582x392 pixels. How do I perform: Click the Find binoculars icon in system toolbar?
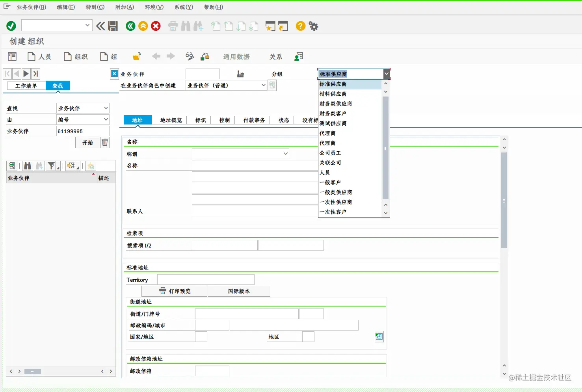pyautogui.click(x=186, y=26)
